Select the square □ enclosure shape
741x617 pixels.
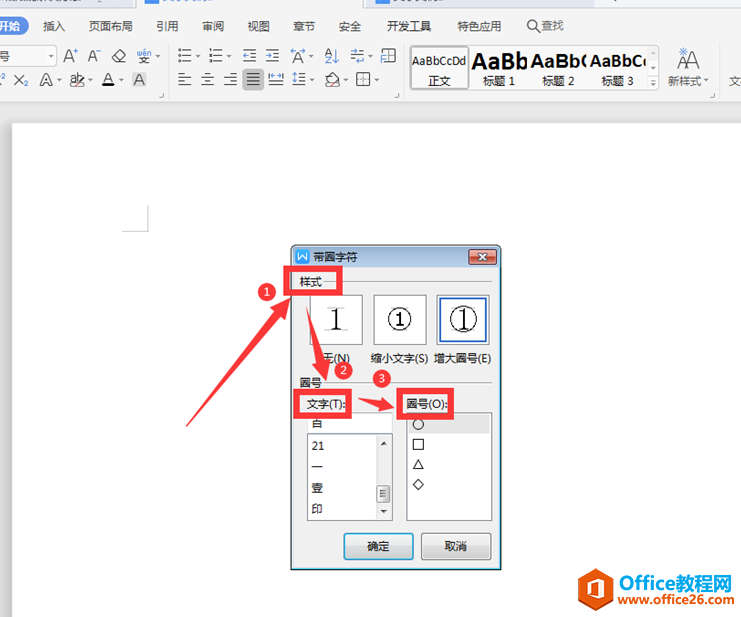pyautogui.click(x=418, y=444)
